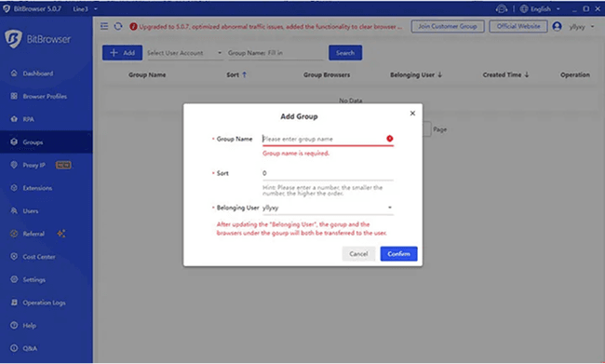605x364 pixels.
Task: Click the Dashboard home icon
Action: coord(14,73)
